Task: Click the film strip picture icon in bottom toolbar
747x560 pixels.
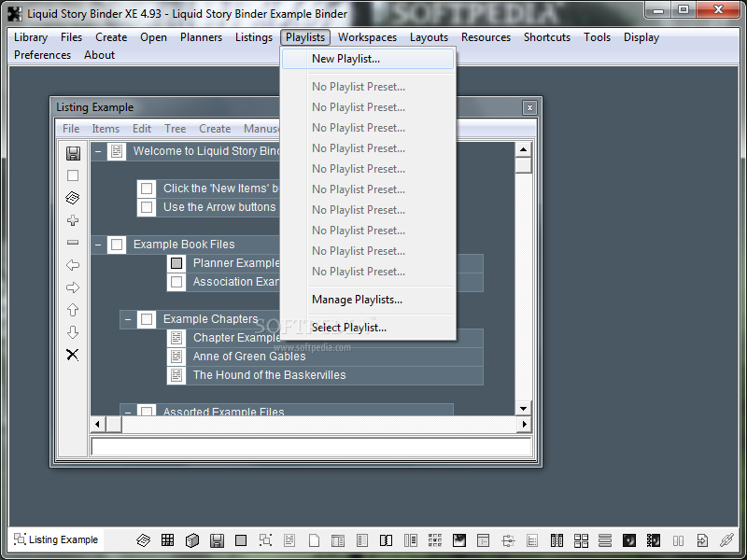Action: click(x=654, y=540)
